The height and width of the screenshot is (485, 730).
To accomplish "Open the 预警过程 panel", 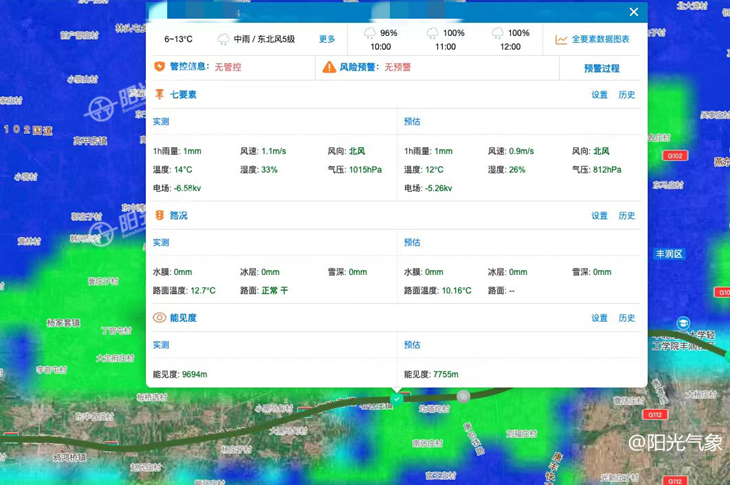I will (601, 68).
